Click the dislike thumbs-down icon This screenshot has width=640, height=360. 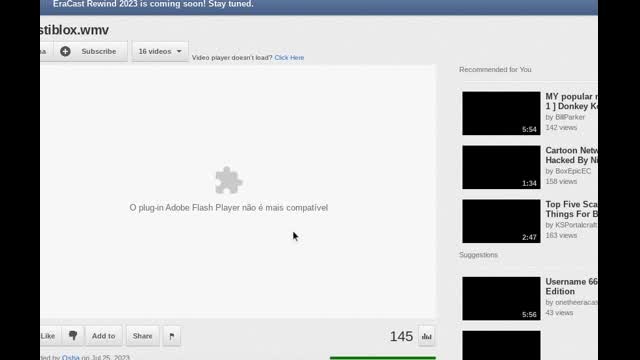click(73, 336)
